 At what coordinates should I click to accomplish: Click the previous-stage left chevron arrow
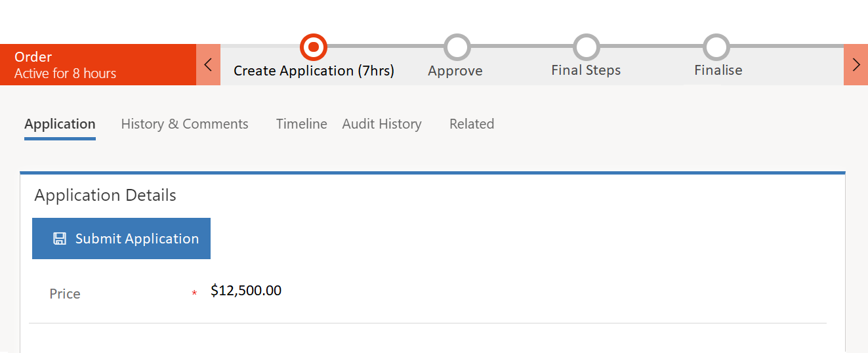coord(208,65)
